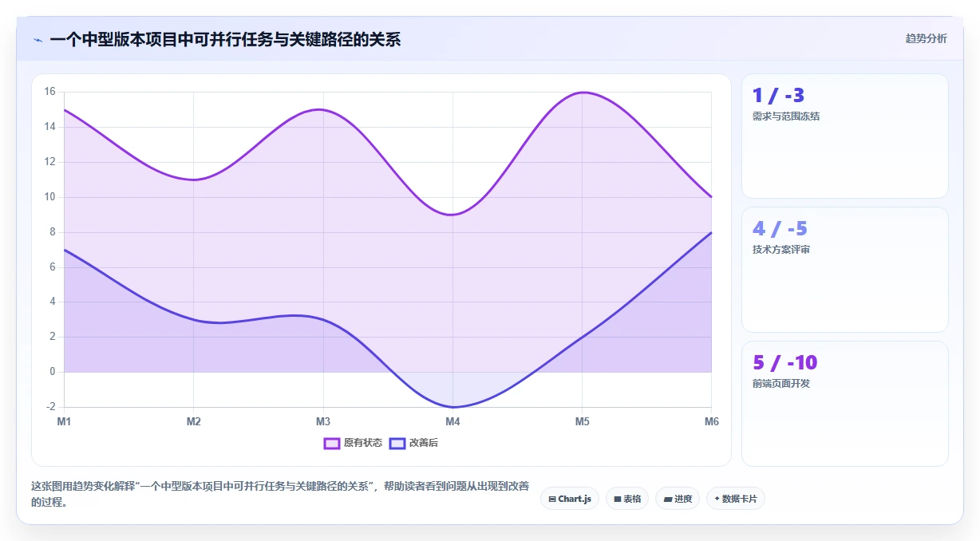This screenshot has height=541, width=980.
Task: Click the 趋势分析 label in header
Action: pos(926,38)
